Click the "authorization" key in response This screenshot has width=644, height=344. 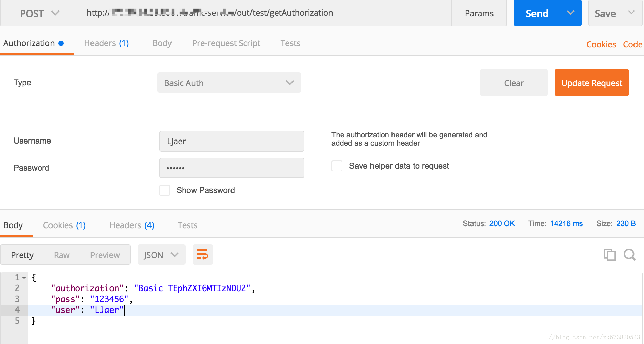[87, 288]
